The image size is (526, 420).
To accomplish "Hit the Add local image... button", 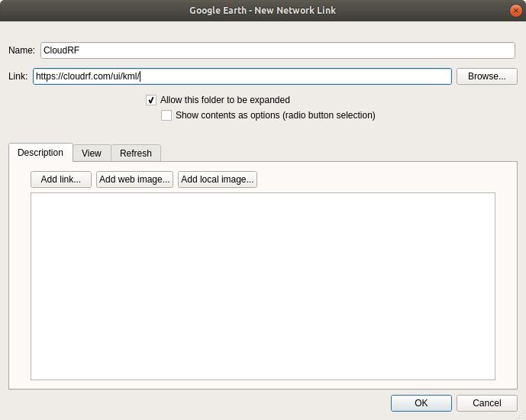I will tap(218, 179).
